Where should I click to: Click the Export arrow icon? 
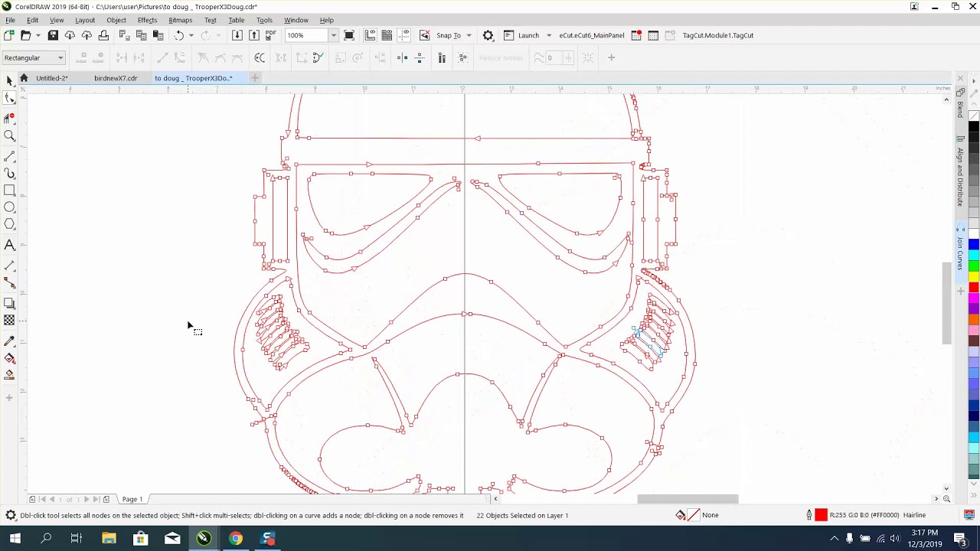coord(253,35)
